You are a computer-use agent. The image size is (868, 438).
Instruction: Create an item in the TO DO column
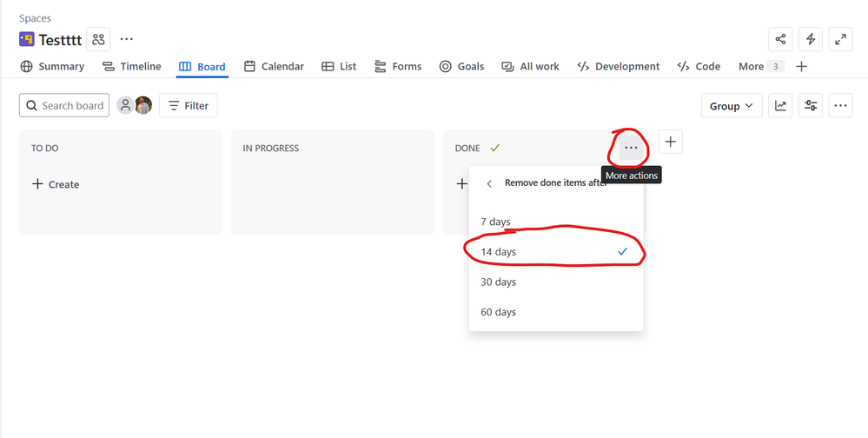[x=56, y=184]
